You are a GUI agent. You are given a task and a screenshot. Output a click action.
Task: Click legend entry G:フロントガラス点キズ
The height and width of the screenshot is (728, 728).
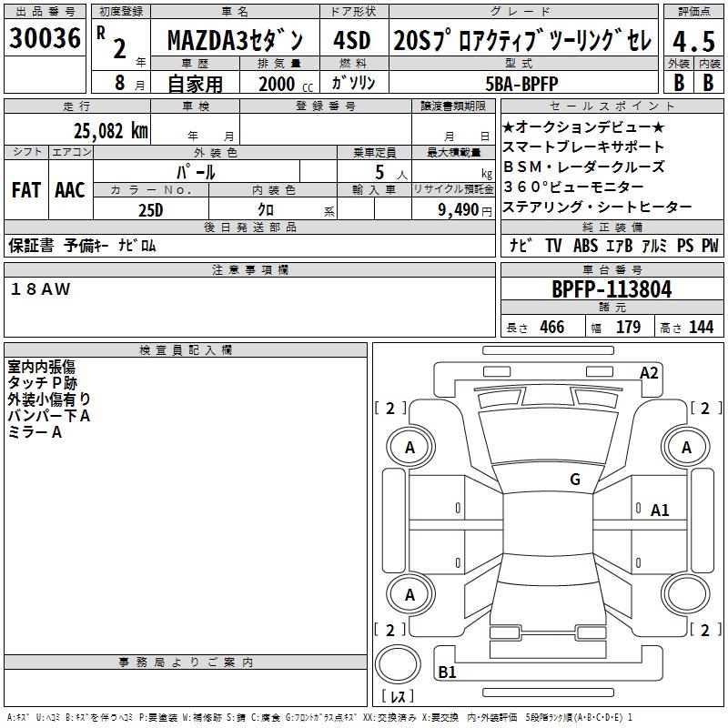[x=320, y=718]
